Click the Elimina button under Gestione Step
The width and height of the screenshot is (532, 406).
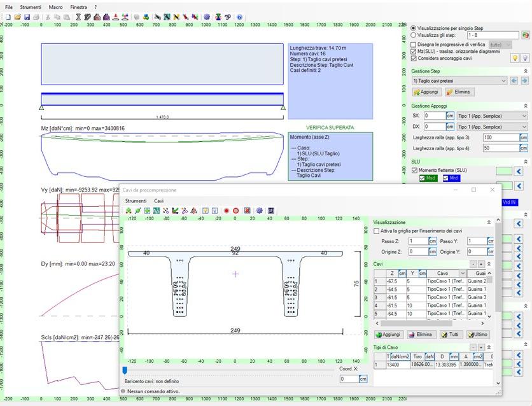click(457, 92)
